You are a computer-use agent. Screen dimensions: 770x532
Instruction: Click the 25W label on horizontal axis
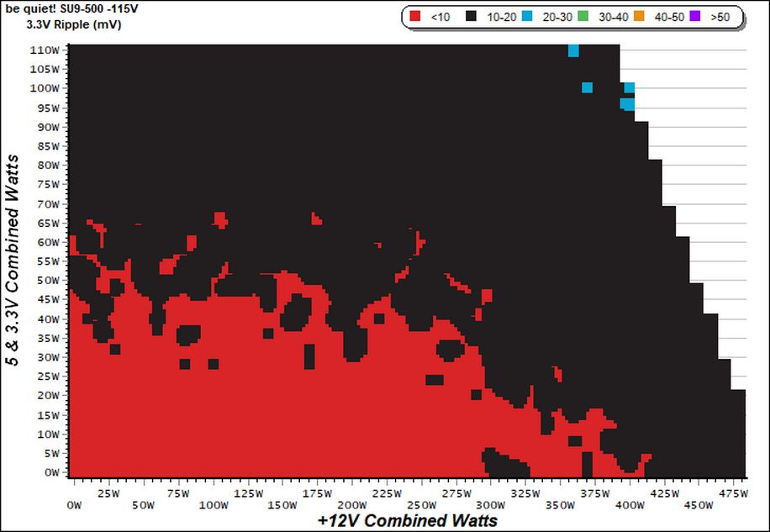click(108, 493)
